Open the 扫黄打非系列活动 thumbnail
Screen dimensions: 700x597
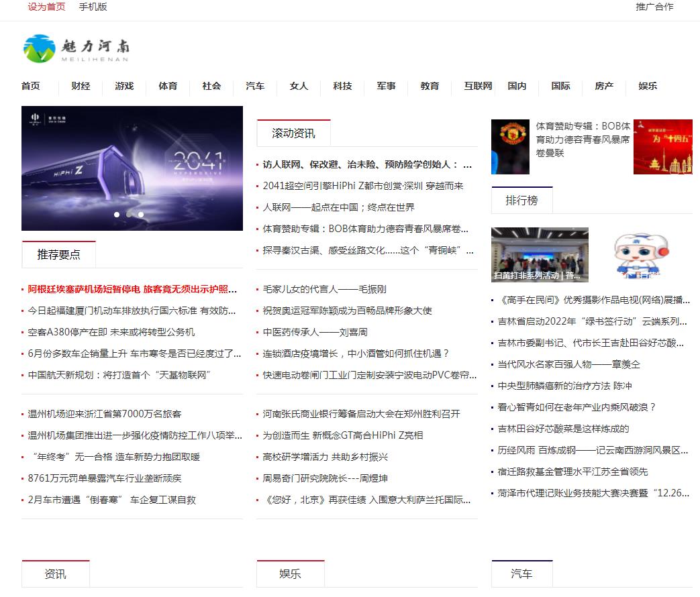[540, 255]
